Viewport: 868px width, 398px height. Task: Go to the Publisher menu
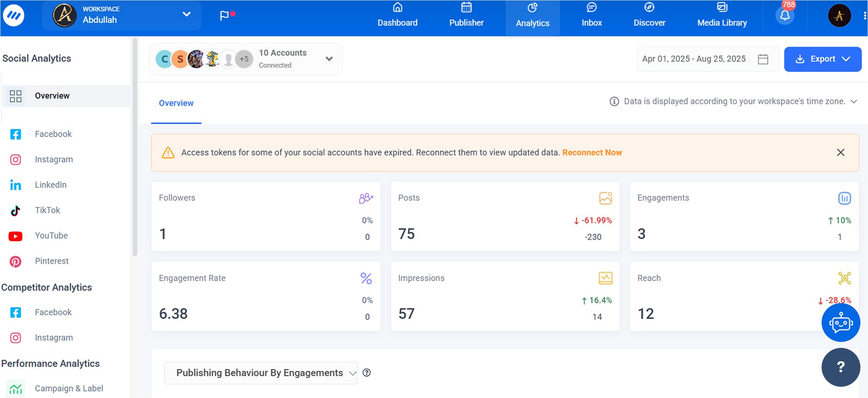pos(467,16)
